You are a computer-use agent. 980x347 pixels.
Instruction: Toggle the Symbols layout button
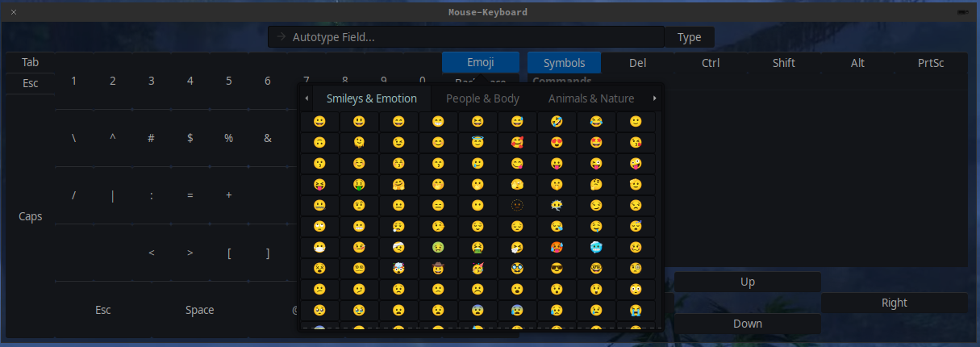tap(565, 63)
